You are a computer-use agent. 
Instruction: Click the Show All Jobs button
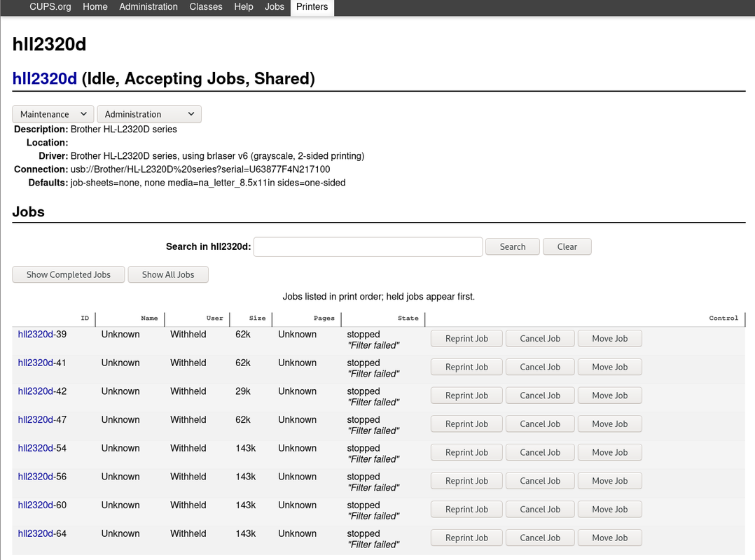click(x=168, y=274)
